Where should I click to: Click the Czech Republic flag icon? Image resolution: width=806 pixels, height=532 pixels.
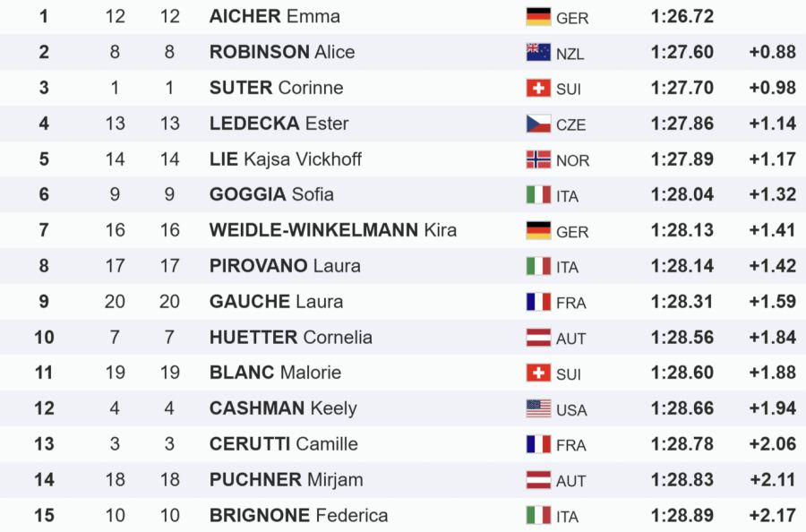pos(538,124)
